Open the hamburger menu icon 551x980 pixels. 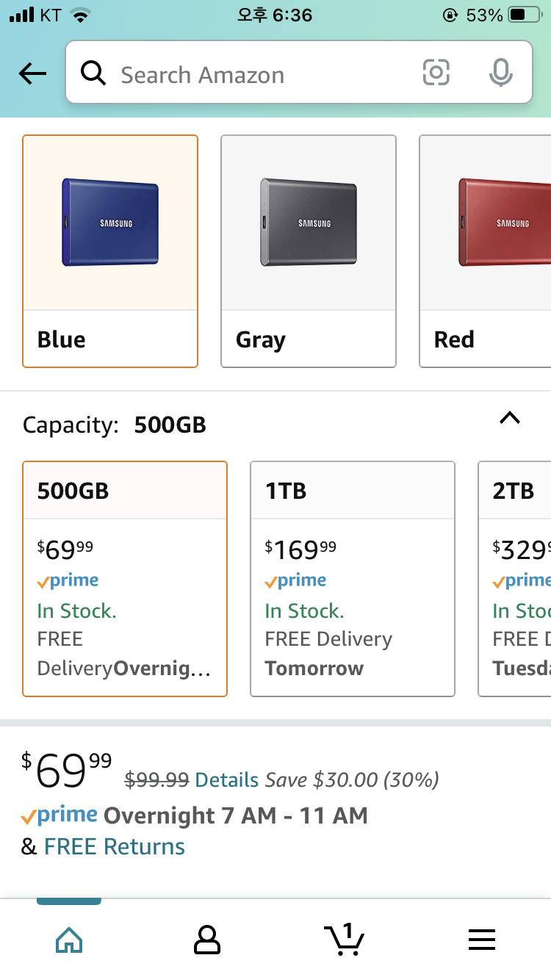coord(482,940)
